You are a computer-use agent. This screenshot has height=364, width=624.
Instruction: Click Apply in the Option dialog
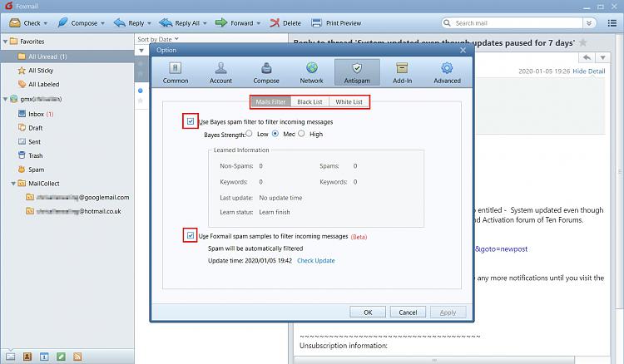click(448, 312)
